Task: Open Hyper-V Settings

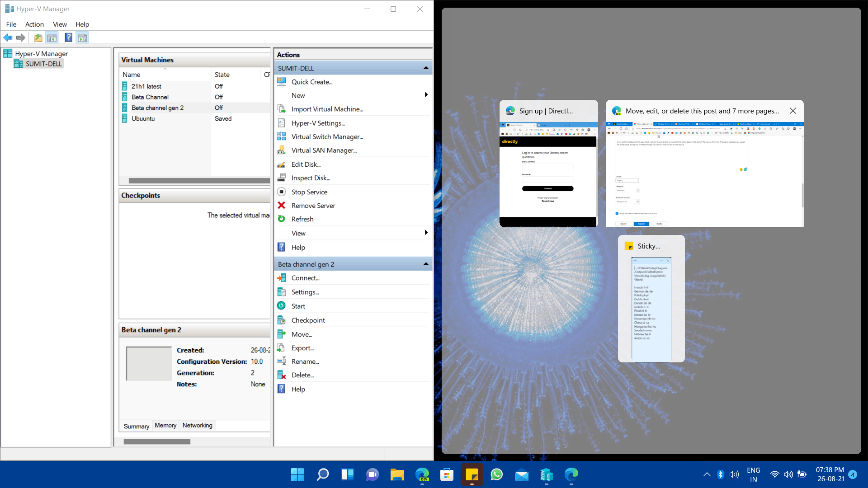Action: point(318,123)
